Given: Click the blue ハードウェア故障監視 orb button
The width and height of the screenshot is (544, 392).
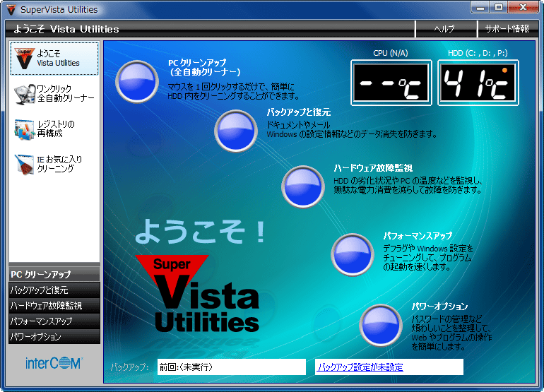Looking at the screenshot, I should 303,186.
